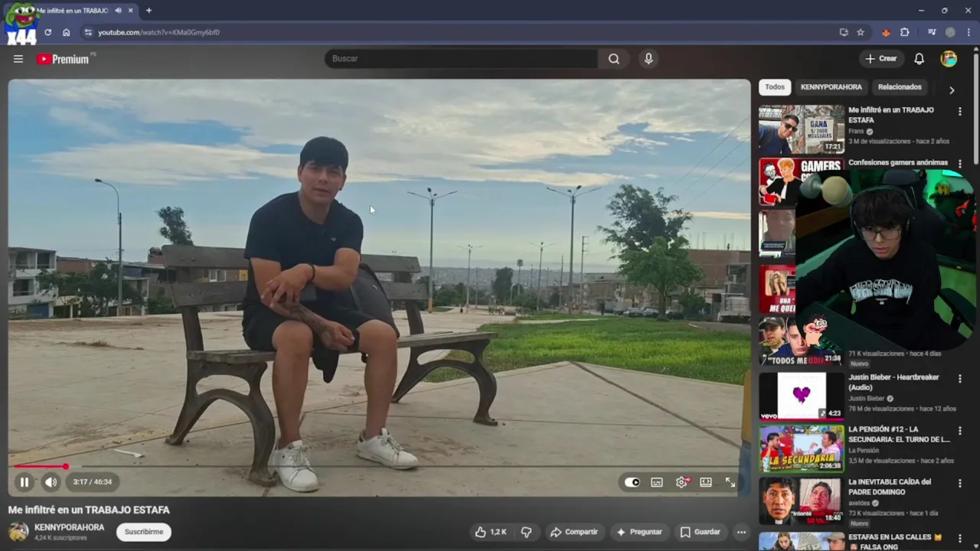Viewport: 980px width, 551px height.
Task: Open the Heartbreaker audio thumbnail
Action: pyautogui.click(x=801, y=396)
